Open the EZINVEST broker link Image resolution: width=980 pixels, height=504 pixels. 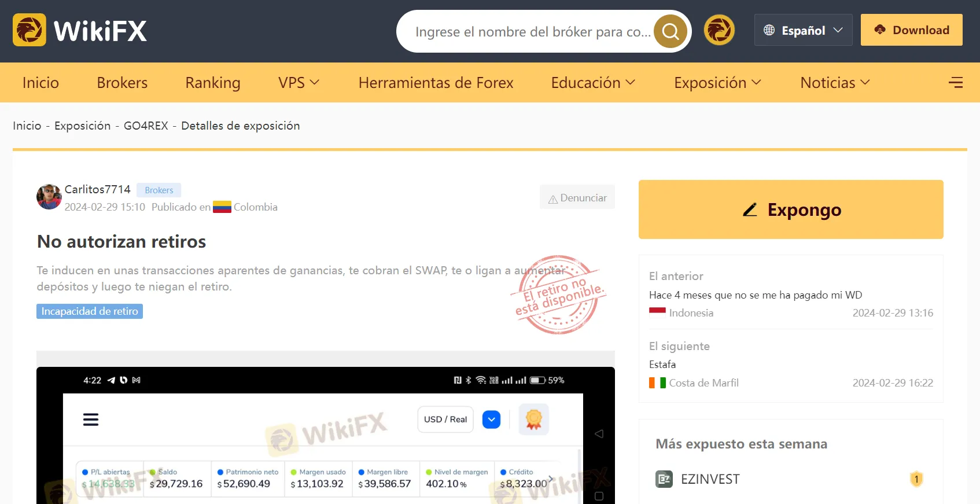pos(710,479)
